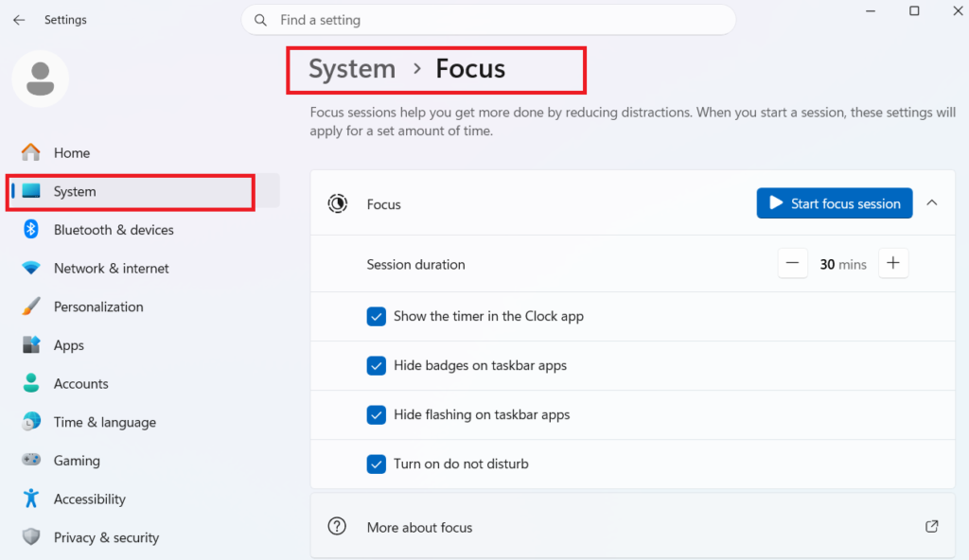Click Start focus session button
The height and width of the screenshot is (560, 969).
coord(835,203)
